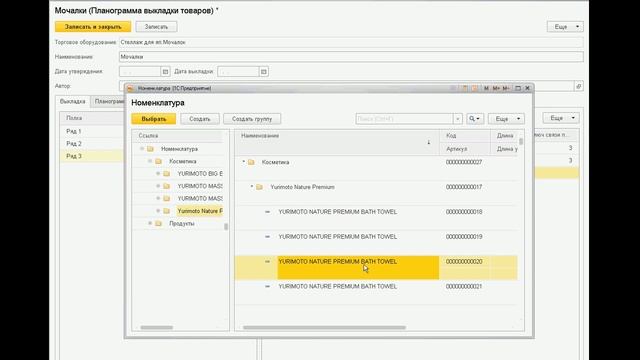Switch to the Выкладка tab
The width and height of the screenshot is (640, 360).
click(73, 101)
